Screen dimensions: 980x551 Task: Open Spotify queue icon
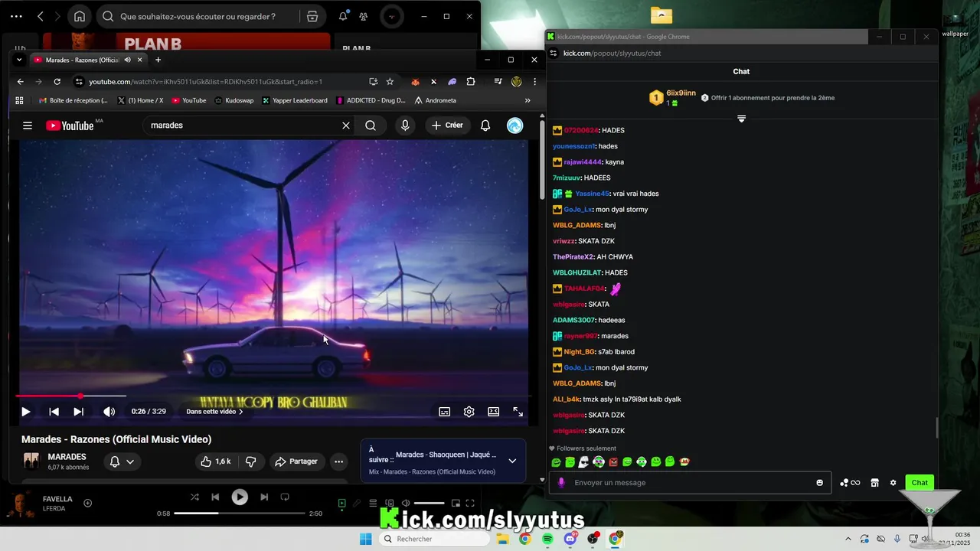[373, 503]
